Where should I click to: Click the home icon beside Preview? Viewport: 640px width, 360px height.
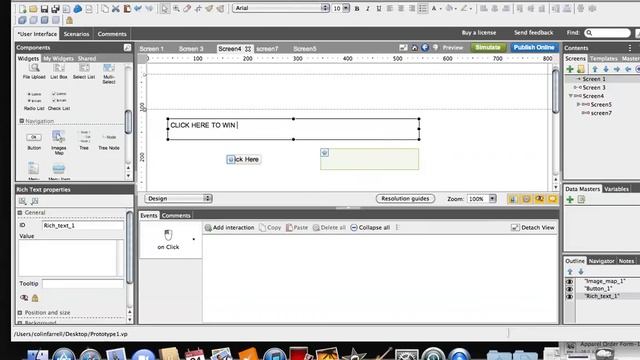(414, 48)
